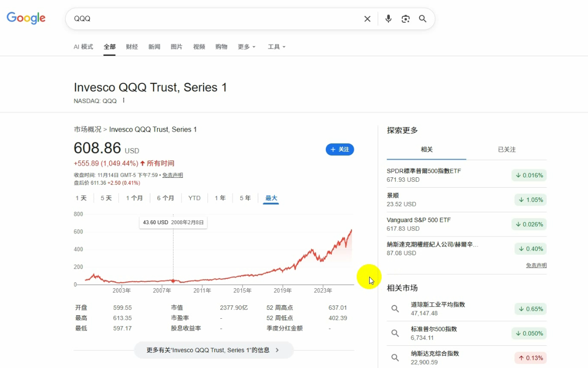
Task: Switch to the 已关注 tab
Action: (507, 150)
